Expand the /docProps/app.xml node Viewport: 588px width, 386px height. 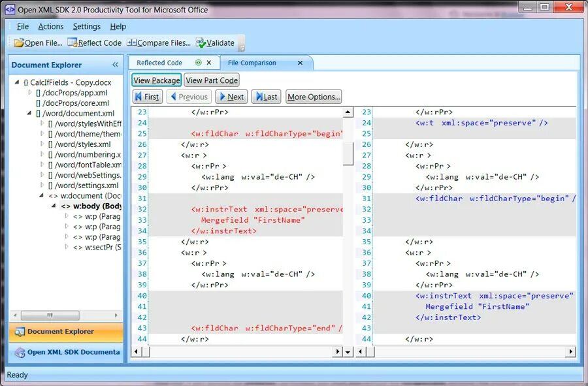point(29,92)
